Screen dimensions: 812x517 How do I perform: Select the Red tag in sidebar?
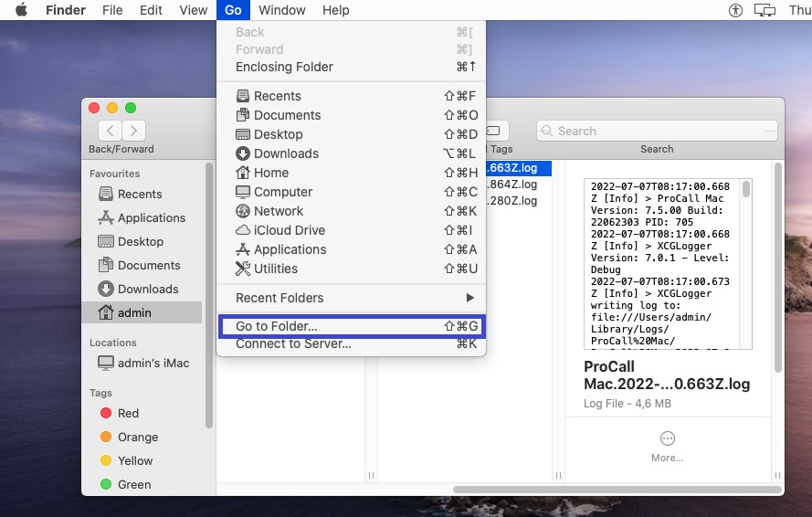tap(128, 413)
